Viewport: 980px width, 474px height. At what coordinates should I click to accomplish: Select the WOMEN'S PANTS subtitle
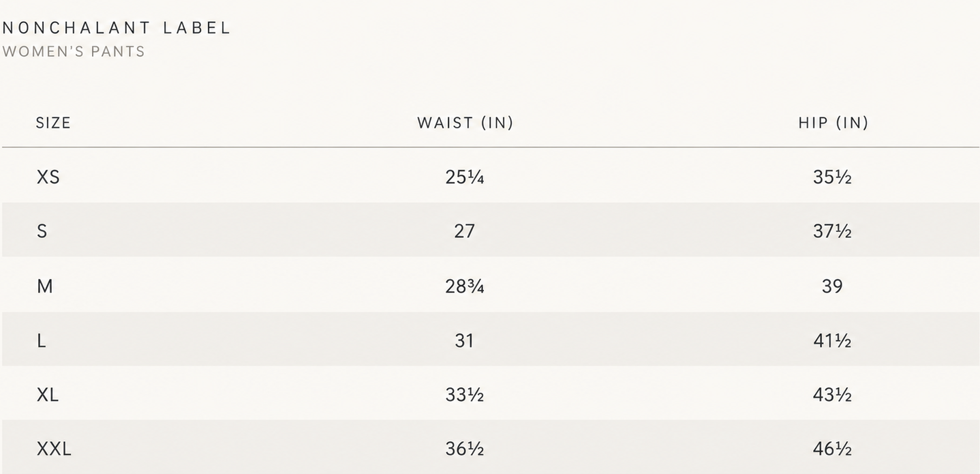74,52
